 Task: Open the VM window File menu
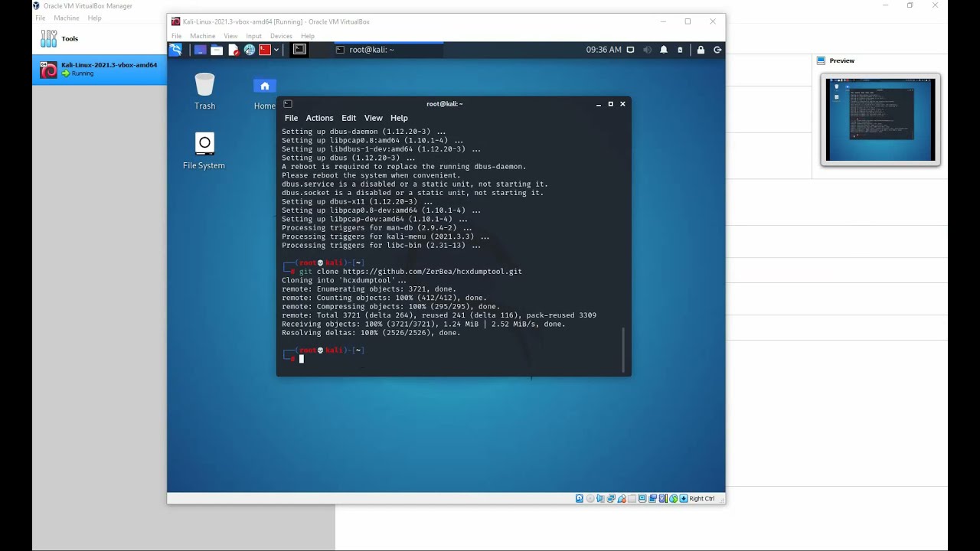tap(176, 36)
